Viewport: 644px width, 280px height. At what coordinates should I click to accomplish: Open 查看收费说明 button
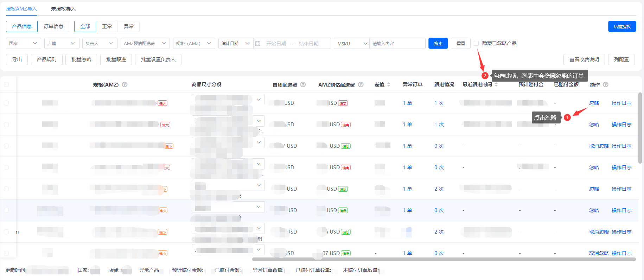click(584, 59)
